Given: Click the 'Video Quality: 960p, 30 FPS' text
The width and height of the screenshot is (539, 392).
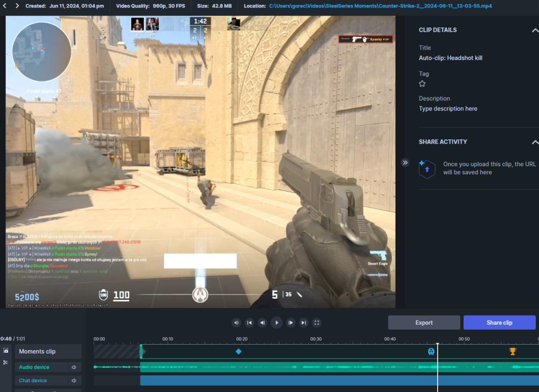Looking at the screenshot, I should pyautogui.click(x=150, y=6).
